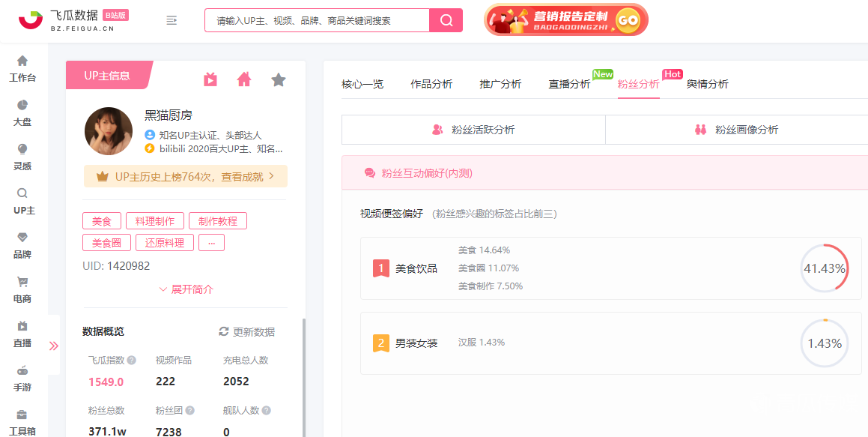Select 粉丝画像分析 sub-tab
This screenshot has width=868, height=437.
[737, 130]
